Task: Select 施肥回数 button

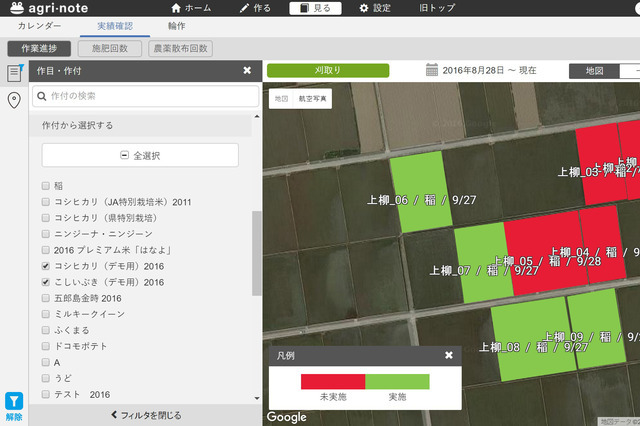Action: (110, 49)
